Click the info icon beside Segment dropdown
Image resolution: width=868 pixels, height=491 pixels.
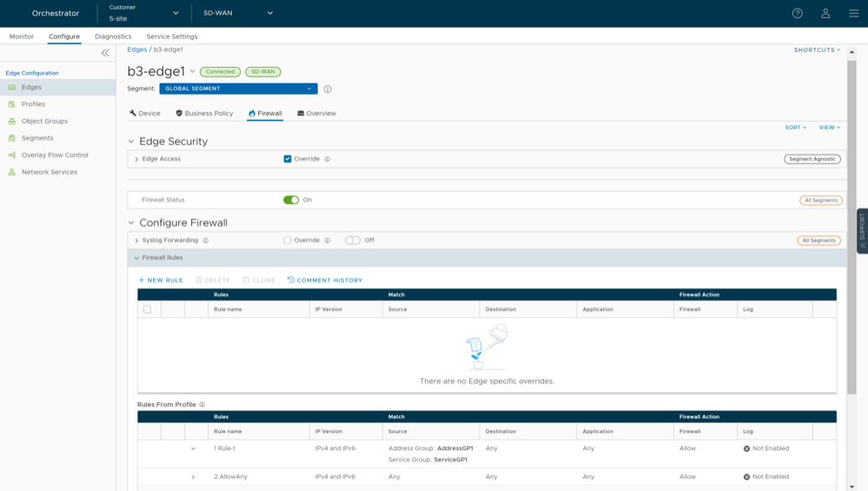pos(328,89)
